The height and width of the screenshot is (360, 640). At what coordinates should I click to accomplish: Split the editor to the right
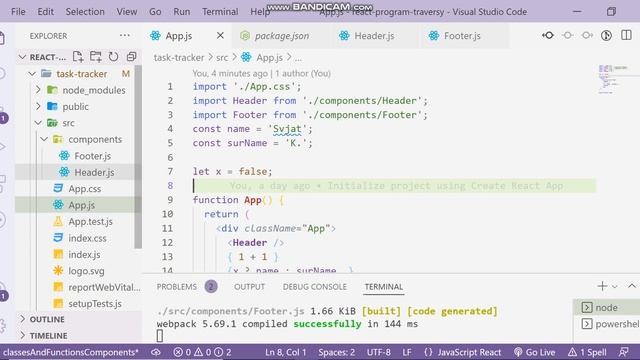626,36
